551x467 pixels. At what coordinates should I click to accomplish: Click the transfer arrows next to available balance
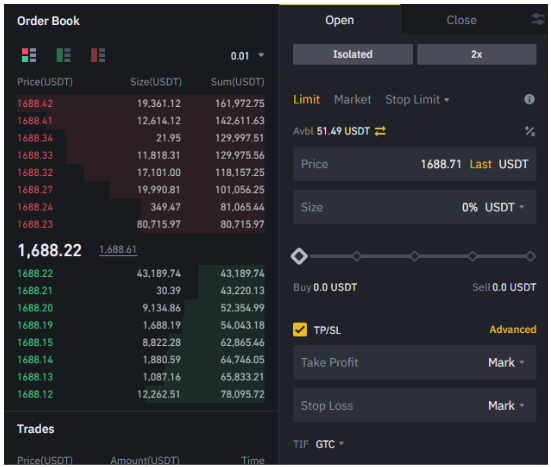coord(380,131)
